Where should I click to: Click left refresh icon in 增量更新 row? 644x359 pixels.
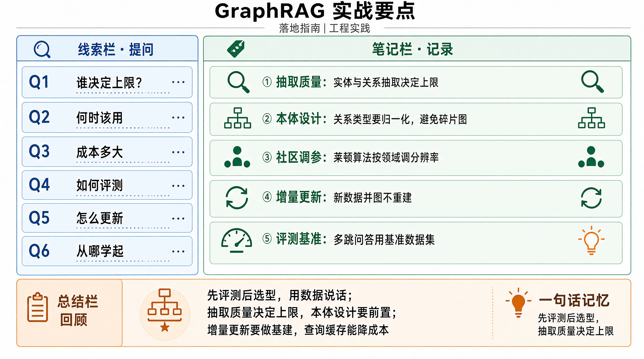point(237,197)
